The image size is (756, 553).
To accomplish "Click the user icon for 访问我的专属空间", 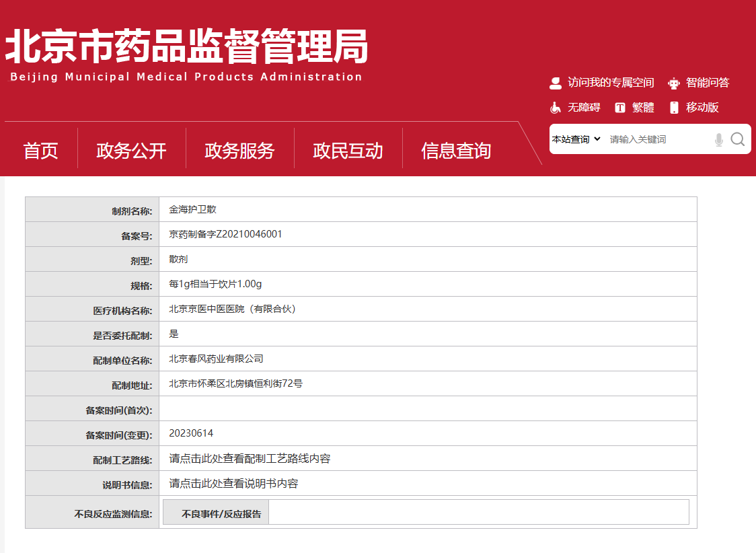I will click(556, 83).
